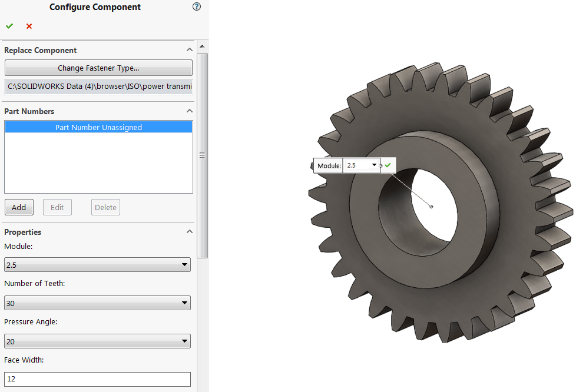Open Module dropdown in Properties
586x392 pixels.
click(97, 265)
